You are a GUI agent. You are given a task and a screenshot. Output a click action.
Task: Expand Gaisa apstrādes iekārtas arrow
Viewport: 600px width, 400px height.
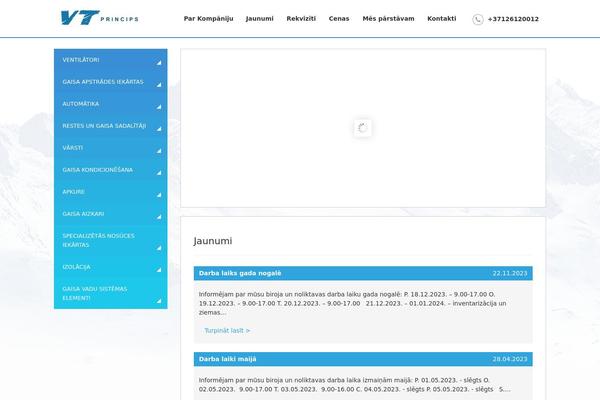pos(159,85)
